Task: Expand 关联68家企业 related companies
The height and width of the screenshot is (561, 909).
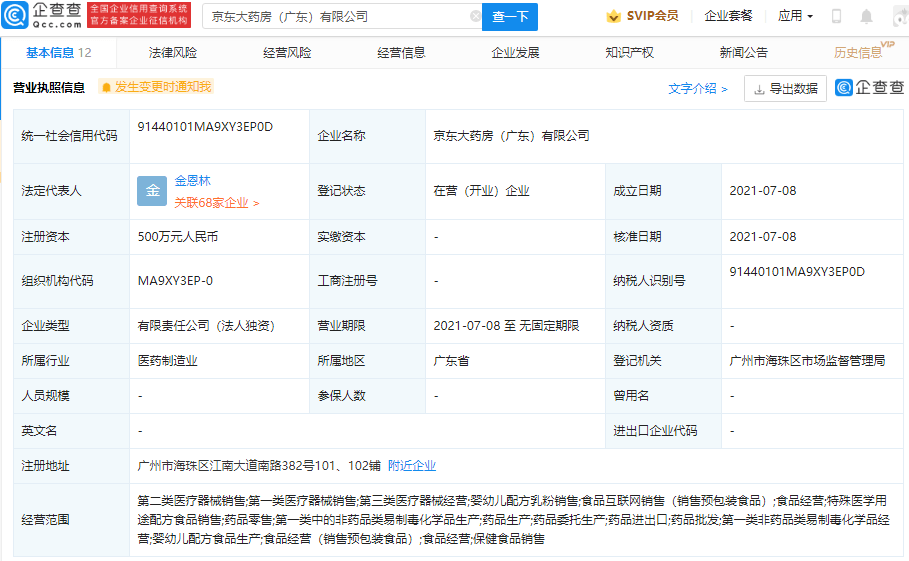Action: pos(217,203)
